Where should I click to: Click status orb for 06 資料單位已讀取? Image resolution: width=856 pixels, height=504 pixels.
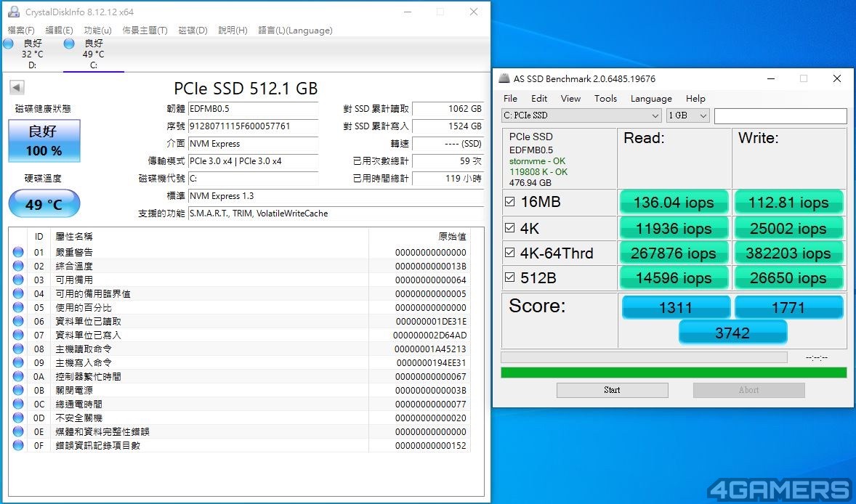18,321
